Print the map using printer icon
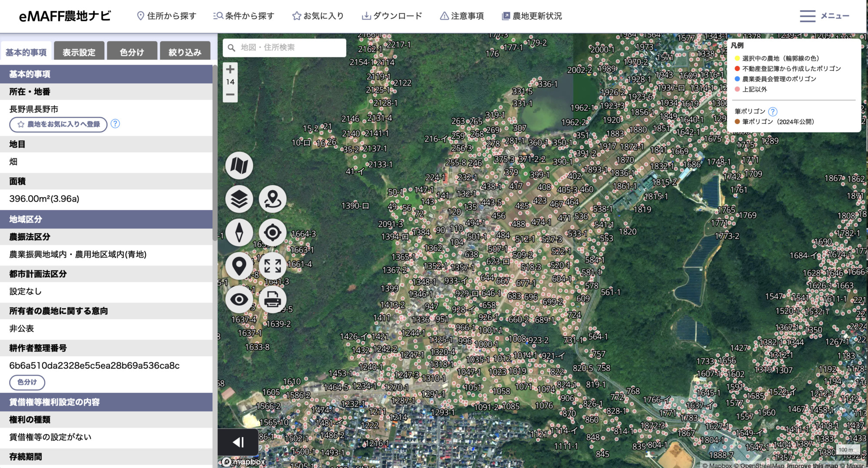The image size is (868, 468). pyautogui.click(x=273, y=300)
